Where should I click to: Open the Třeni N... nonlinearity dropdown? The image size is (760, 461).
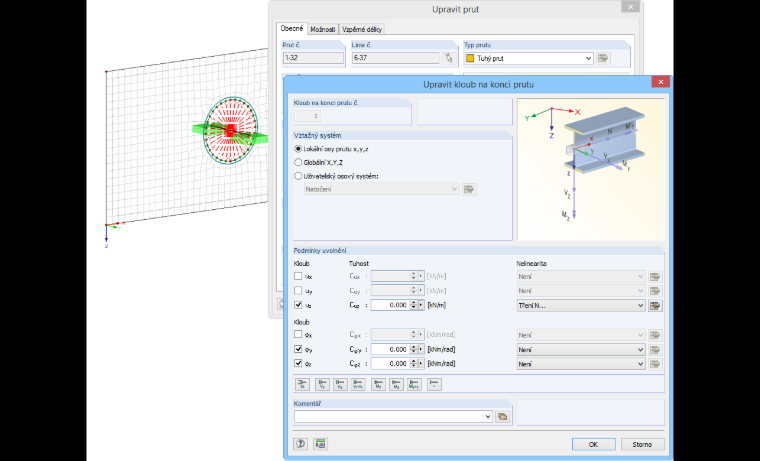pyautogui.click(x=581, y=305)
